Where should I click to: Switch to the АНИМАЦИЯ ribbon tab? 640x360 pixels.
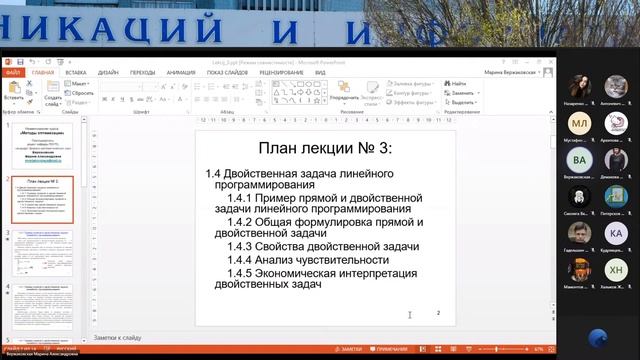pos(181,73)
